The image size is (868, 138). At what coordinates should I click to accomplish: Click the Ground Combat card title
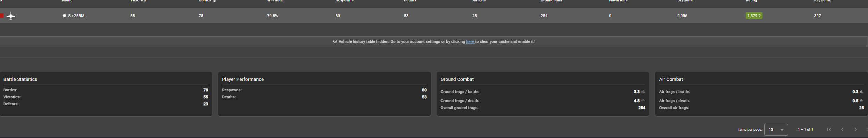pos(457,79)
